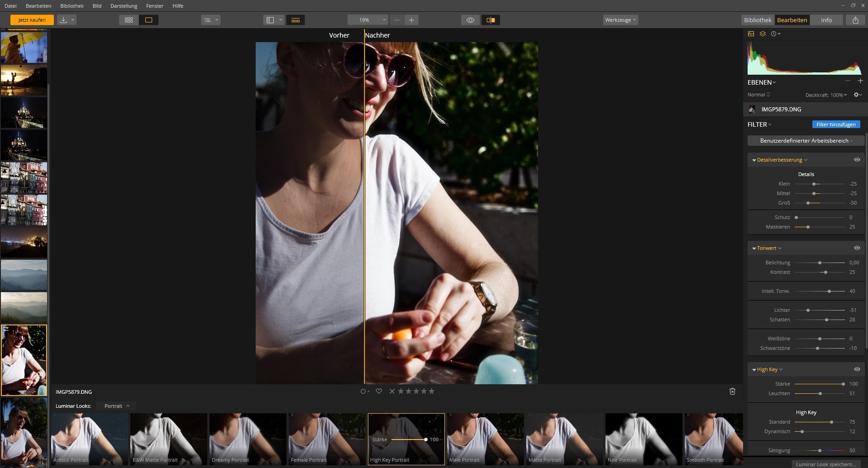Zoom in with the plus button
The image size is (868, 468).
411,20
